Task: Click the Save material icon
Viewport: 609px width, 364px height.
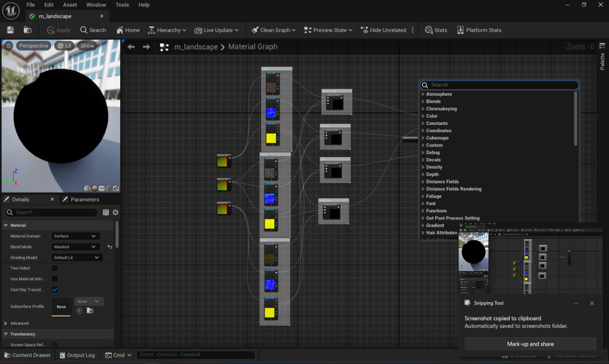Action: click(x=10, y=30)
